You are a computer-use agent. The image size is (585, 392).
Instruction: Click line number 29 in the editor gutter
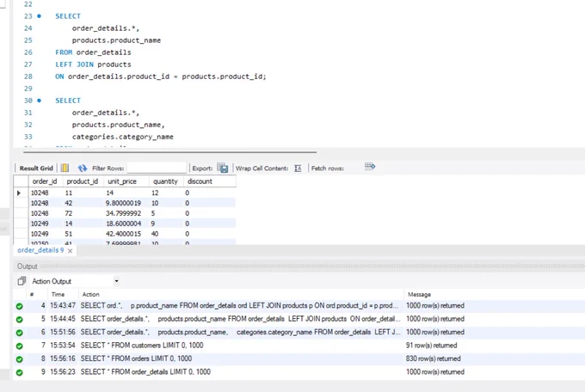coord(28,89)
